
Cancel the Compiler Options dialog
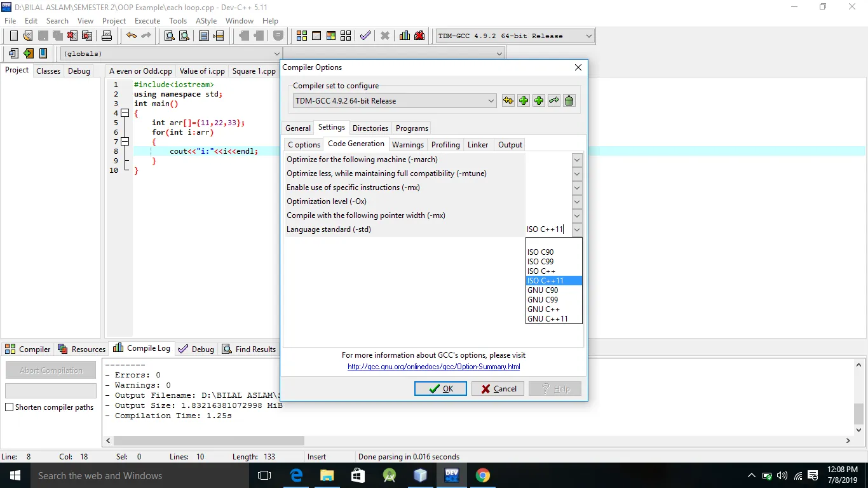pos(498,389)
